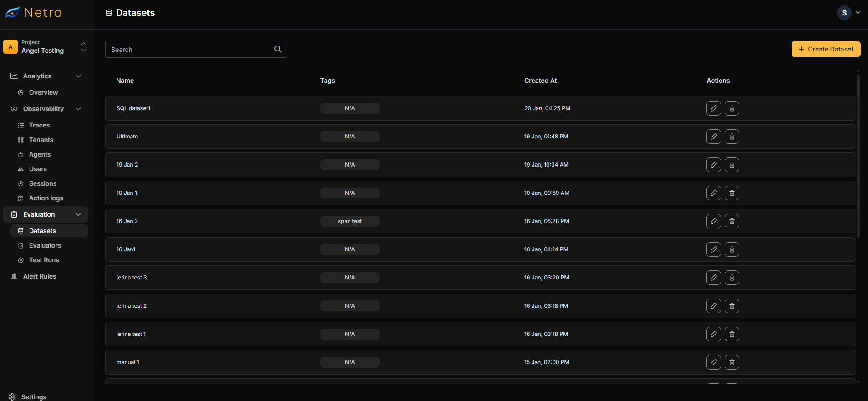868x401 pixels.
Task: Collapse the Observability section chevron
Action: point(78,109)
